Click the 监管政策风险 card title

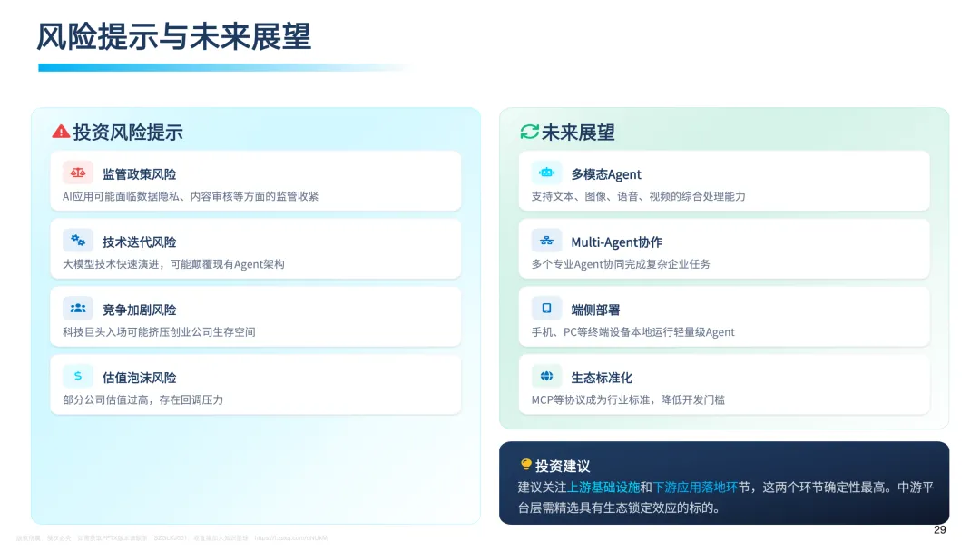tap(140, 173)
